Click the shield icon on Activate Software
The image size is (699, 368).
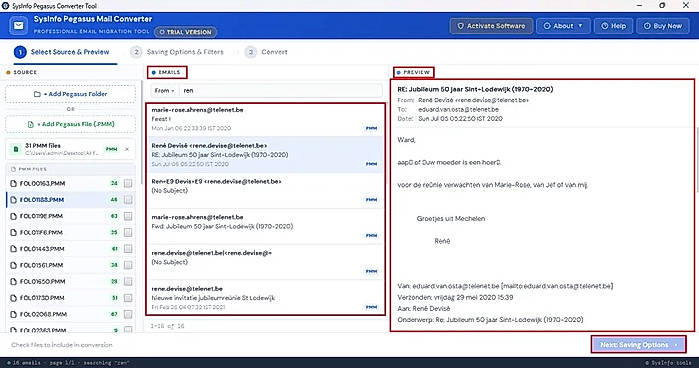pos(461,26)
